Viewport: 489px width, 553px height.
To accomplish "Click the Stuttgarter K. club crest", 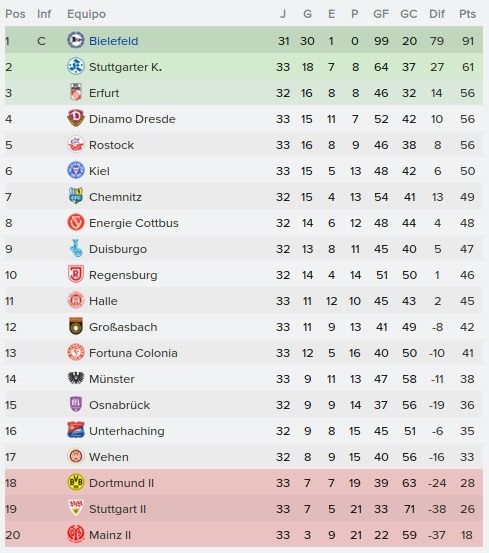I will [76, 66].
